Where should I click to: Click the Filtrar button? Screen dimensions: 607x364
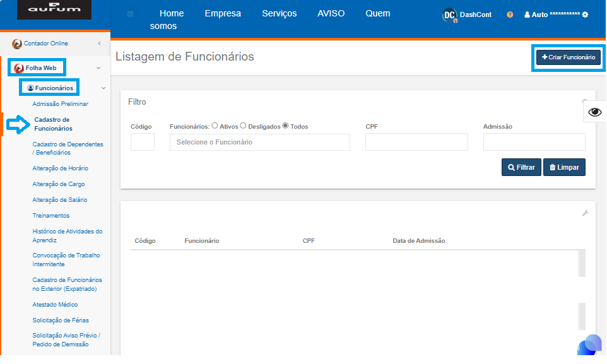point(521,167)
